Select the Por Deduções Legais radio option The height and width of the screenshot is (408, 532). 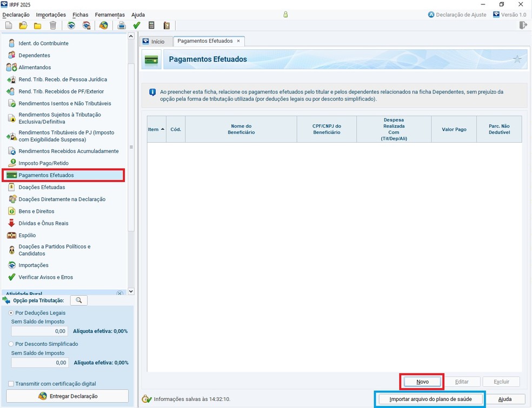[11, 313]
